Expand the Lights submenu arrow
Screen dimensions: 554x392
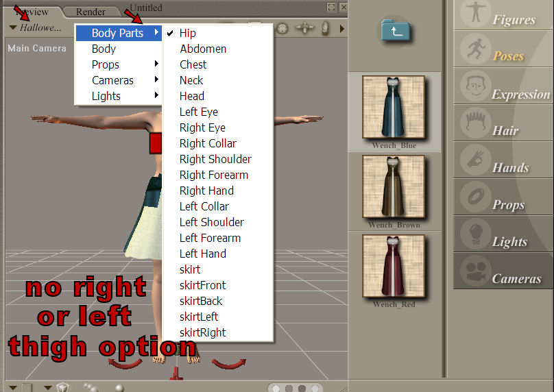click(156, 95)
